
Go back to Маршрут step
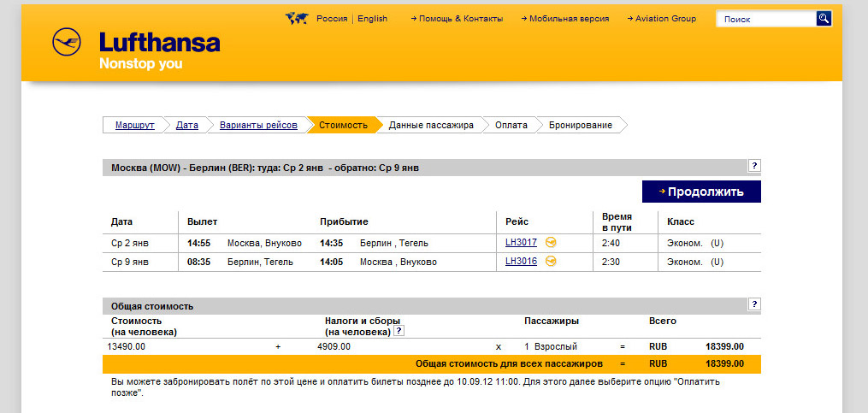pos(134,125)
